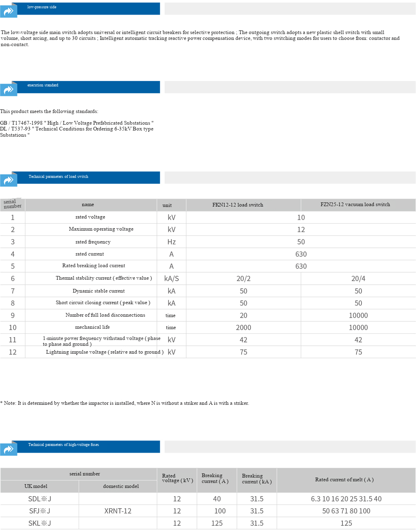Viewport: 416px width, 532px height.
Task: Click arrow icon next to high-voltage fuses heading
Action: pyautogui.click(x=8, y=449)
